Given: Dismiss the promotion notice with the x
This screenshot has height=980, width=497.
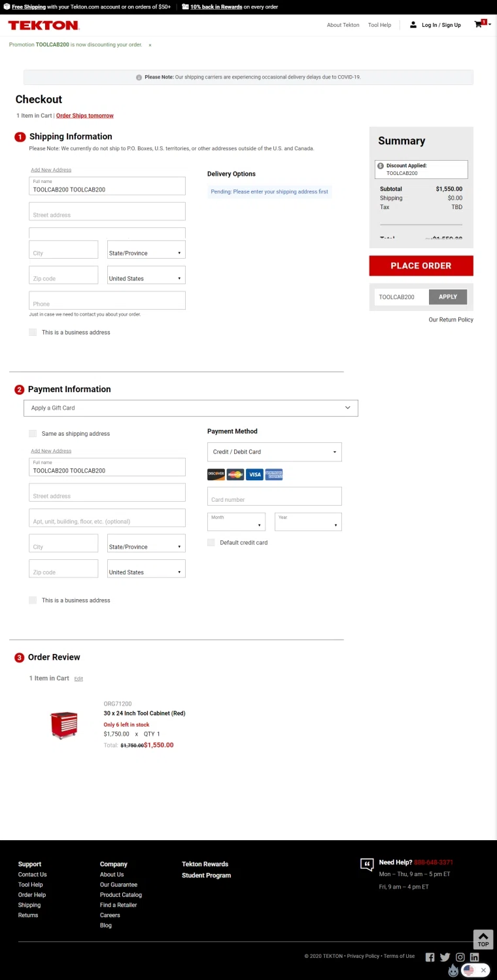Looking at the screenshot, I should click(x=150, y=45).
